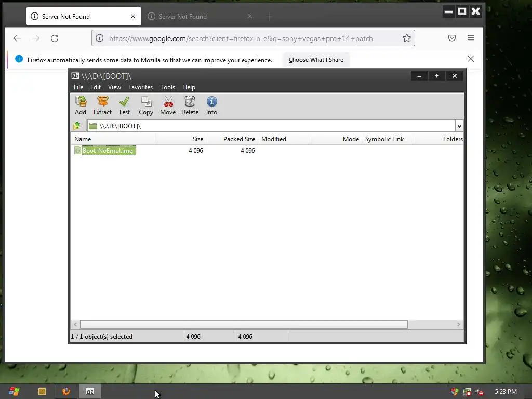
Task: Click the Extract toolbar icon
Action: click(x=102, y=105)
